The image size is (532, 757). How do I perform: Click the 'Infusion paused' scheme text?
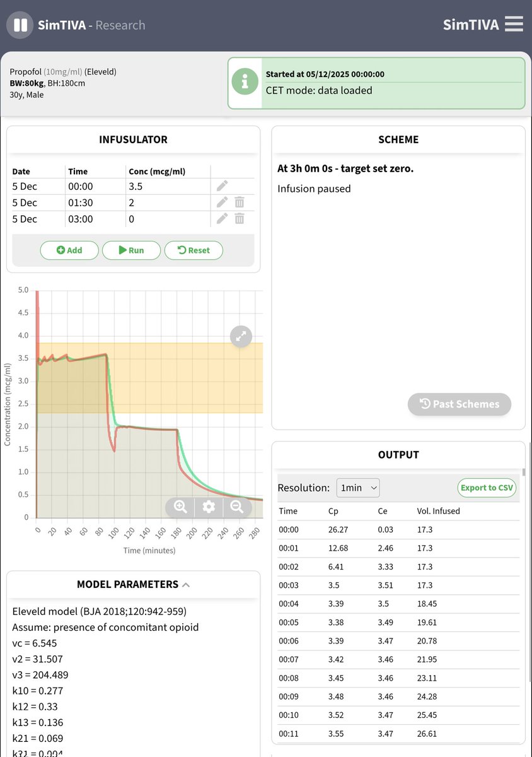click(x=314, y=189)
